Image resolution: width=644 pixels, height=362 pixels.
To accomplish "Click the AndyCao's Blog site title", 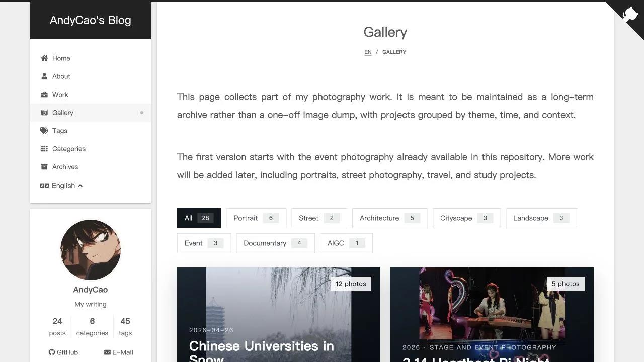I will (91, 20).
